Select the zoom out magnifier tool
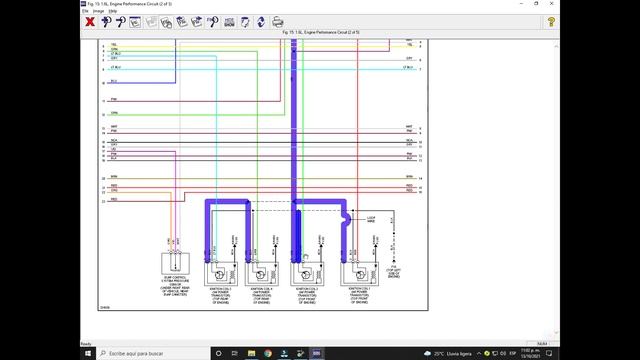The image size is (640, 360). tap(120, 22)
